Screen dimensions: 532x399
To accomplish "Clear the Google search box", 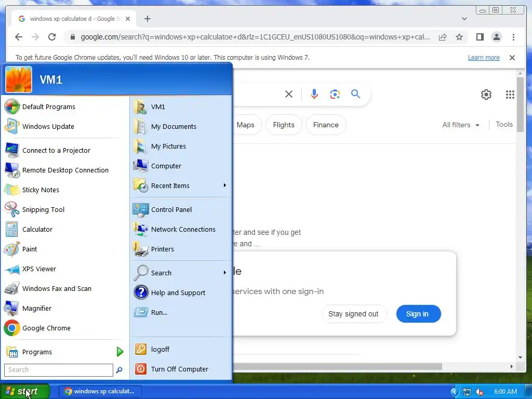I will coord(289,94).
